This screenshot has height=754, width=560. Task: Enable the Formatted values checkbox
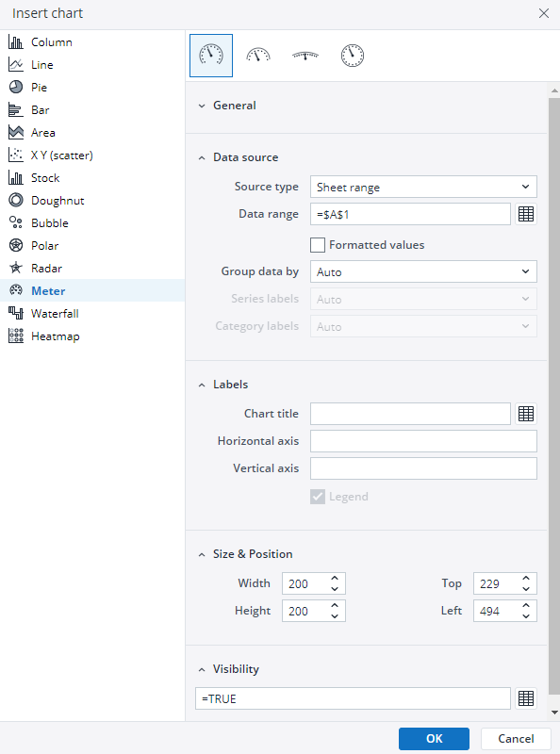click(x=318, y=245)
